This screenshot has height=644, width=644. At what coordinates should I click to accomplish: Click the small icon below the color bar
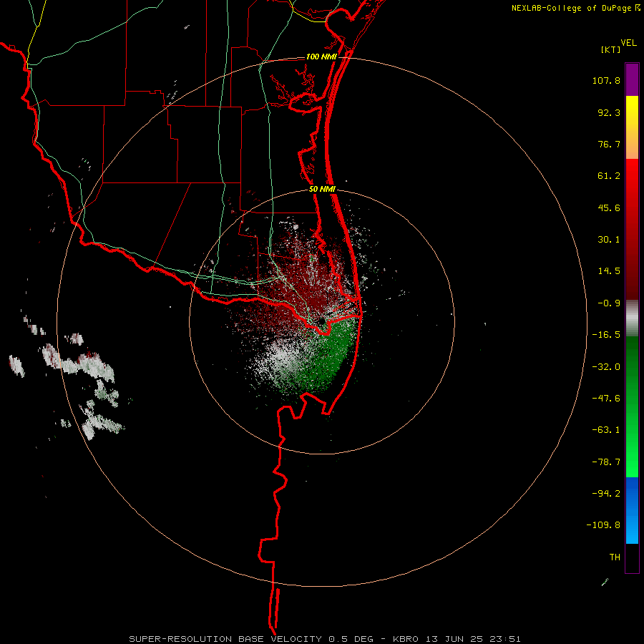tap(605, 582)
